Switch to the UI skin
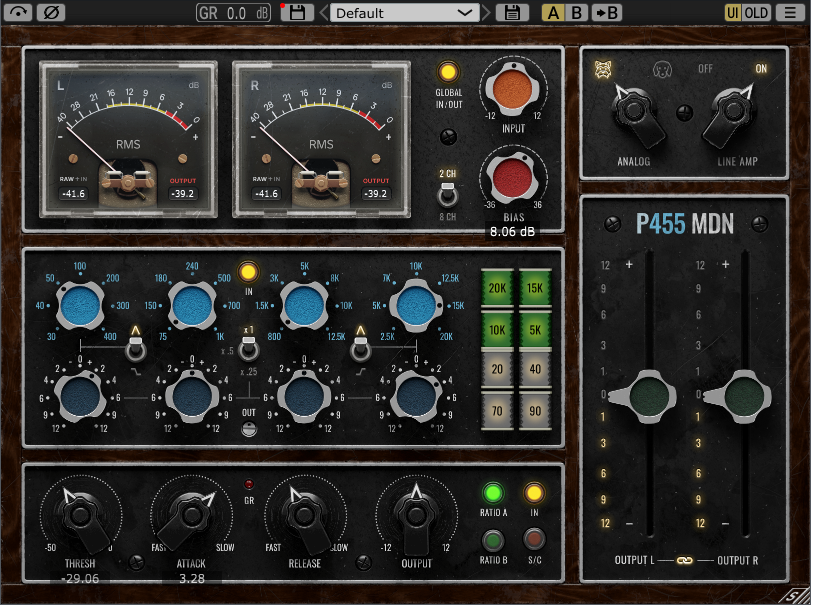This screenshot has width=813, height=605. coord(732,12)
